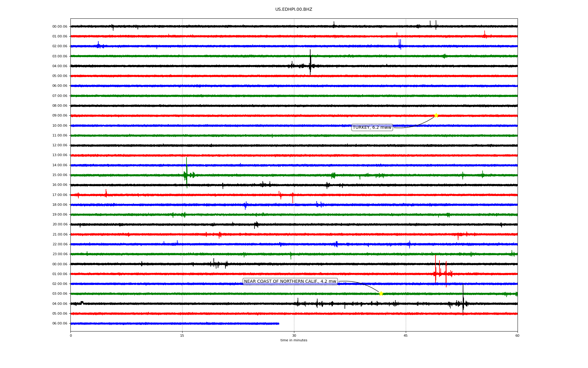Viewport: 588px width, 368px height.
Task: Select the 12:00:06 row time label
Action: point(60,145)
